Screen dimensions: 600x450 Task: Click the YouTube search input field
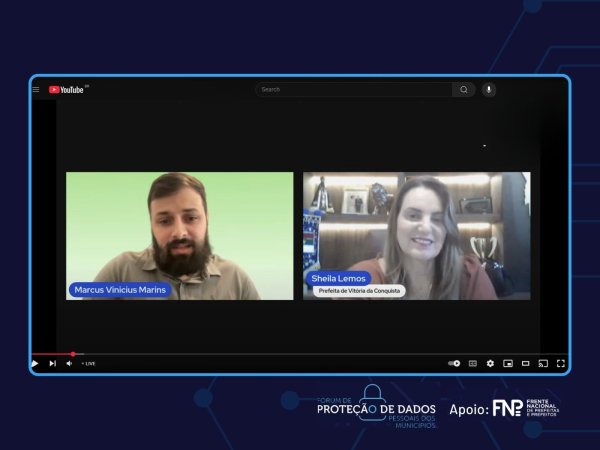pyautogui.click(x=355, y=89)
